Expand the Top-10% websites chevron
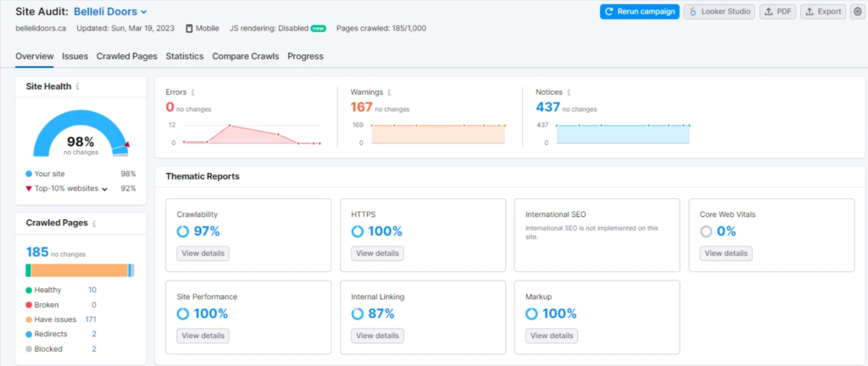The width and height of the screenshot is (868, 366). click(x=105, y=189)
